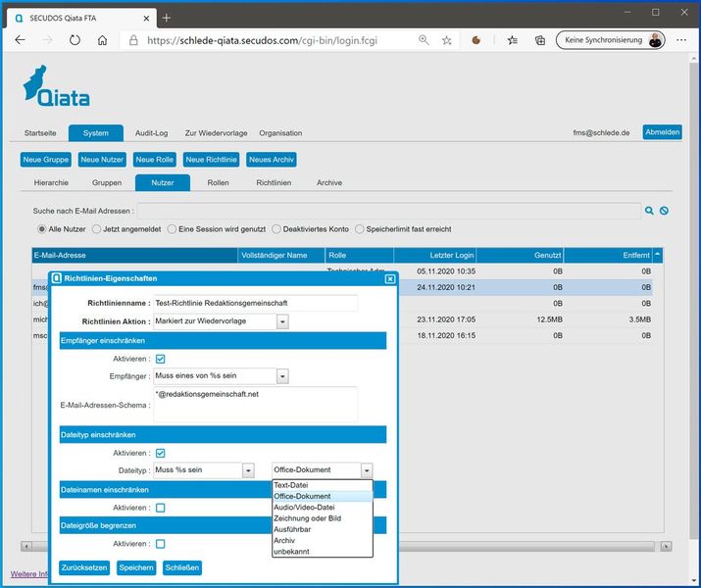Click the browser refresh icon
Image resolution: width=701 pixels, height=588 pixels.
pos(75,40)
